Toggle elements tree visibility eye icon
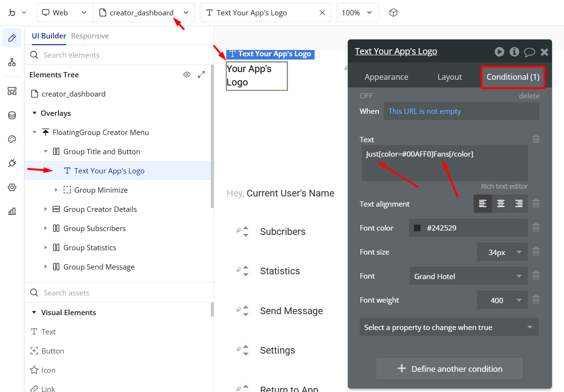 click(187, 74)
